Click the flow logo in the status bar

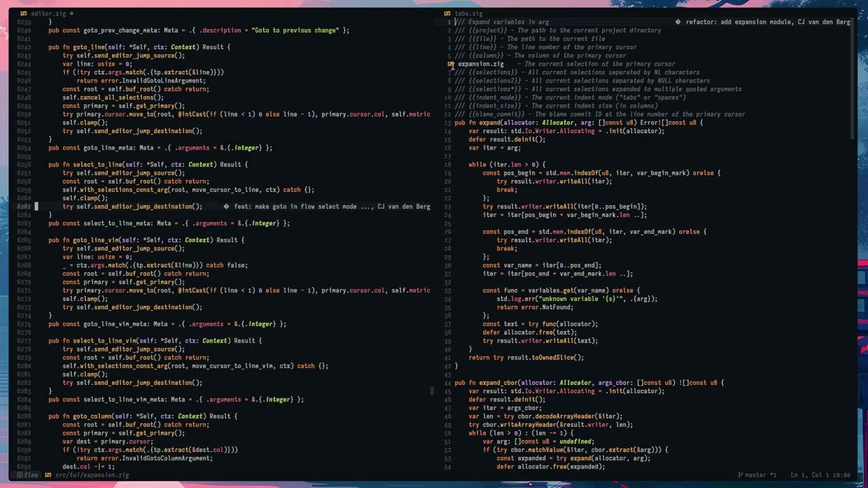pyautogui.click(x=20, y=474)
